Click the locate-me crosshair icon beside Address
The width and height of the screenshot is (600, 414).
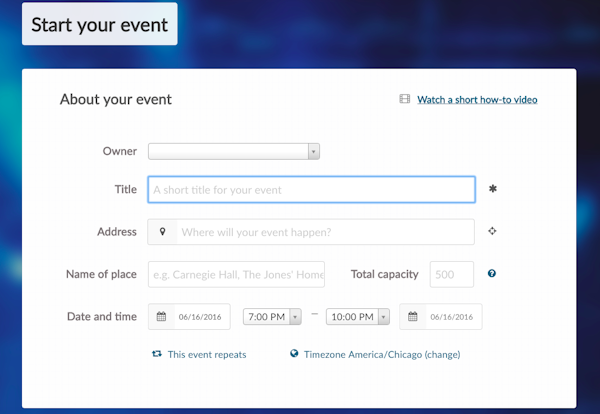pos(492,231)
